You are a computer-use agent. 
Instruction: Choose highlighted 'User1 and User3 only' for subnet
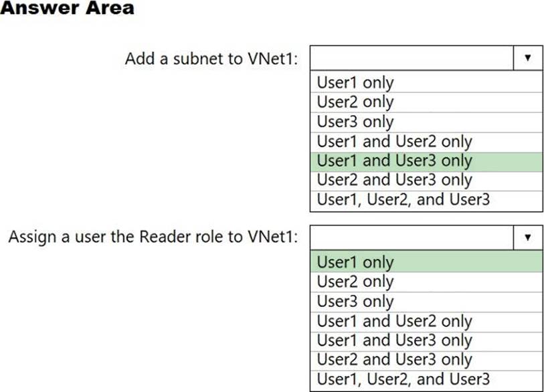(426, 161)
